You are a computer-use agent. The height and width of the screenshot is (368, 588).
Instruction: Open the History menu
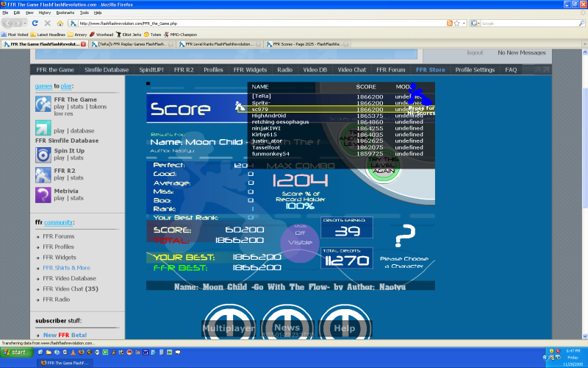tap(45, 13)
